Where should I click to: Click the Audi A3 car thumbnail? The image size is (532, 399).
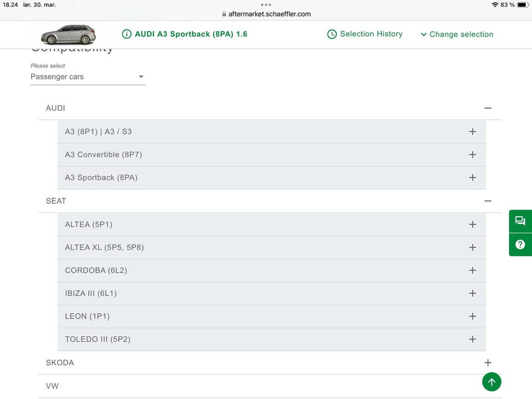tap(68, 34)
